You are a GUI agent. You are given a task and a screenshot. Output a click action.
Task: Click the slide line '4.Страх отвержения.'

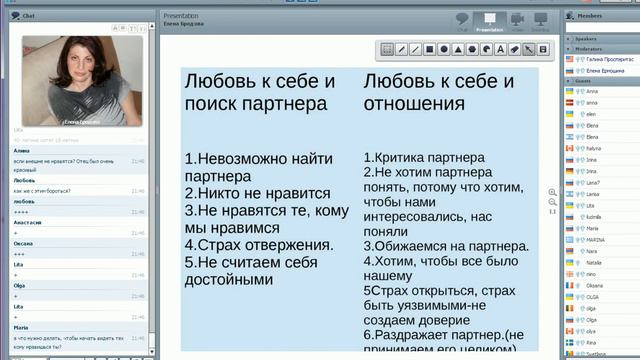pyautogui.click(x=259, y=245)
